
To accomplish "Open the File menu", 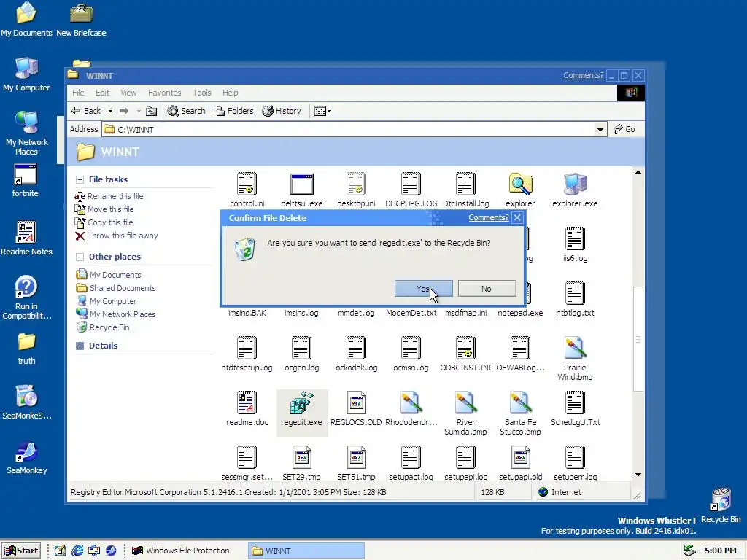I will [78, 93].
